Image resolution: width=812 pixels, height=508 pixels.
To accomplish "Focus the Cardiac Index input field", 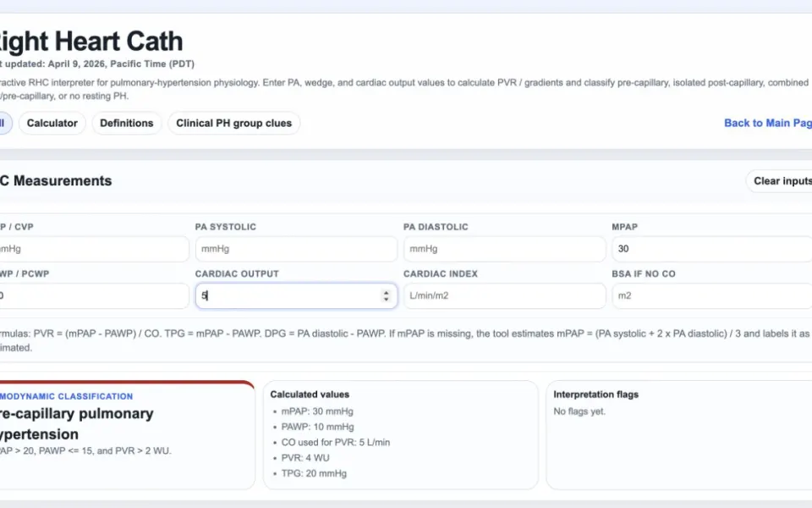I will click(504, 296).
